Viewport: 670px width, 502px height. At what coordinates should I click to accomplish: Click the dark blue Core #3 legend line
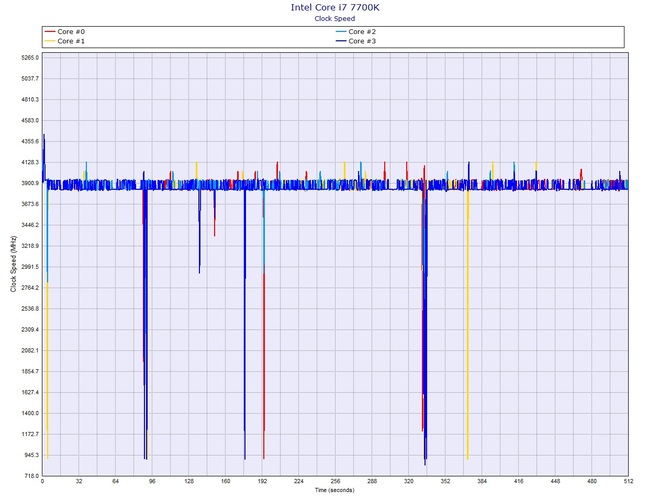pyautogui.click(x=341, y=41)
